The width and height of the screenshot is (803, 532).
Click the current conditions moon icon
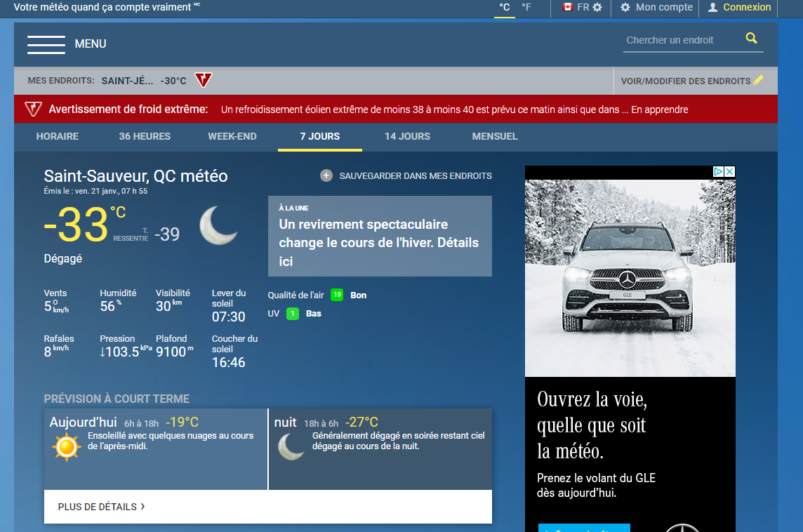219,225
